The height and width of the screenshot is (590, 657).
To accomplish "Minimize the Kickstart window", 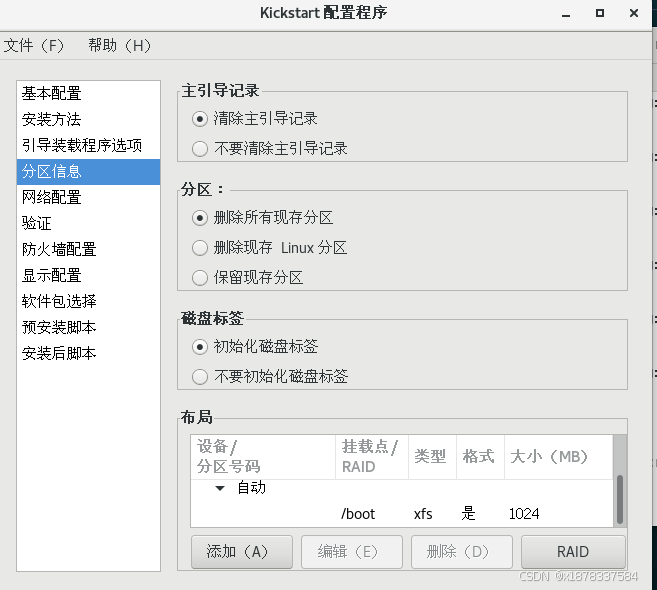I will coord(566,13).
